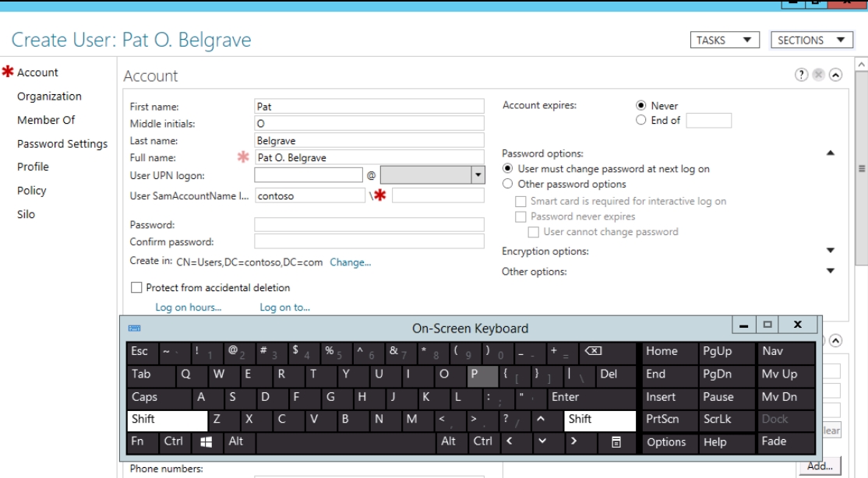
Task: Select Other password options radio
Action: pyautogui.click(x=507, y=184)
